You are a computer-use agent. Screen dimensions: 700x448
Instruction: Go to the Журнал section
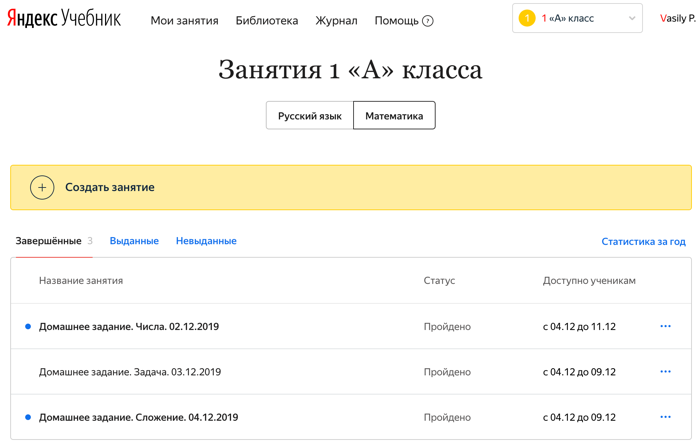[x=336, y=21]
